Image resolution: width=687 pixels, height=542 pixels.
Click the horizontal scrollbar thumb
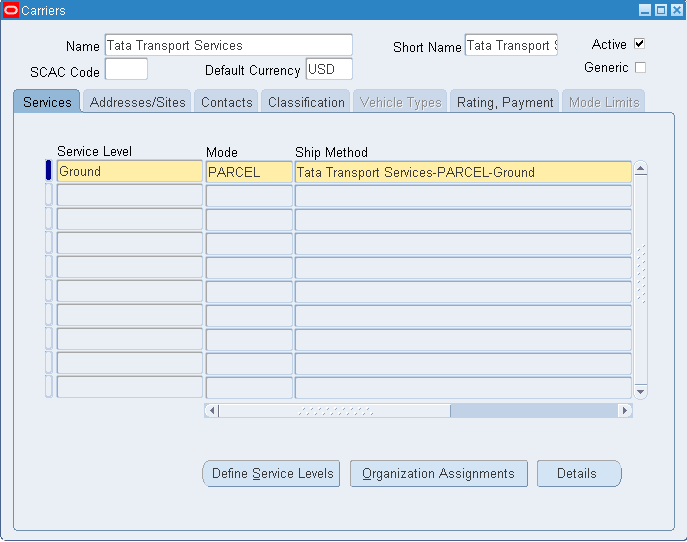pyautogui.click(x=334, y=410)
